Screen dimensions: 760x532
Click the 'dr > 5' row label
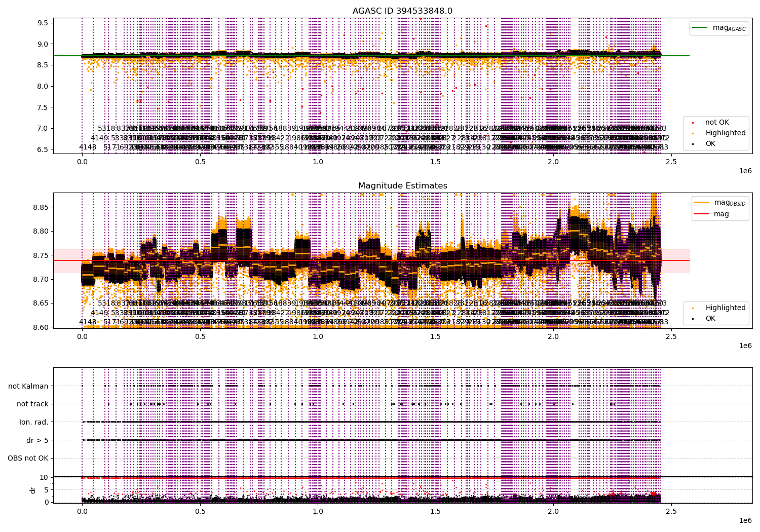coord(37,440)
